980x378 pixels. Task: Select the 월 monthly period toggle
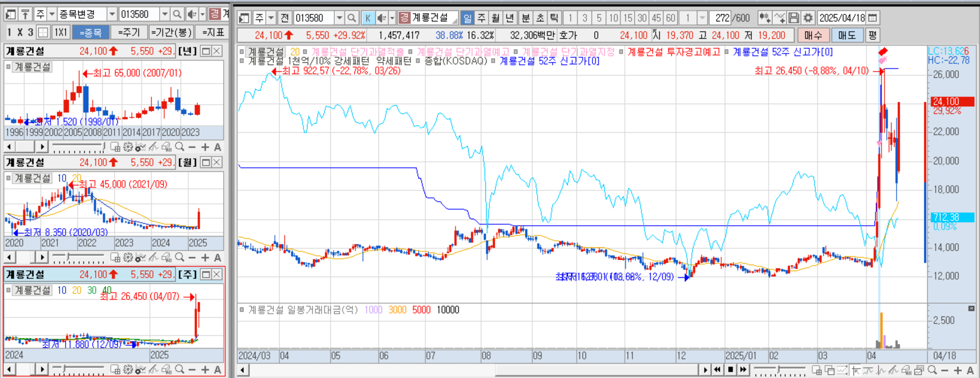pos(495,18)
